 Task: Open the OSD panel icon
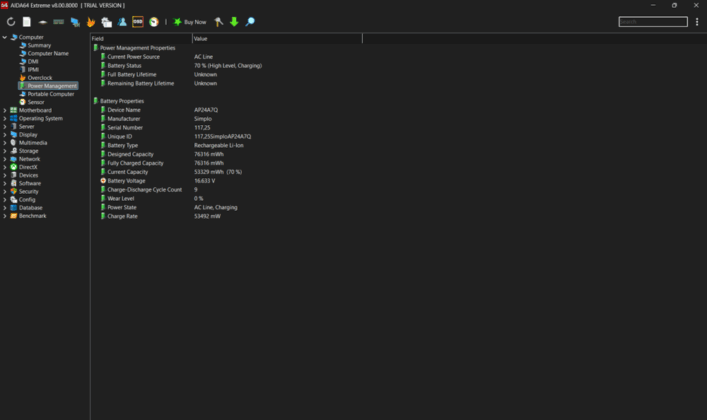click(138, 22)
